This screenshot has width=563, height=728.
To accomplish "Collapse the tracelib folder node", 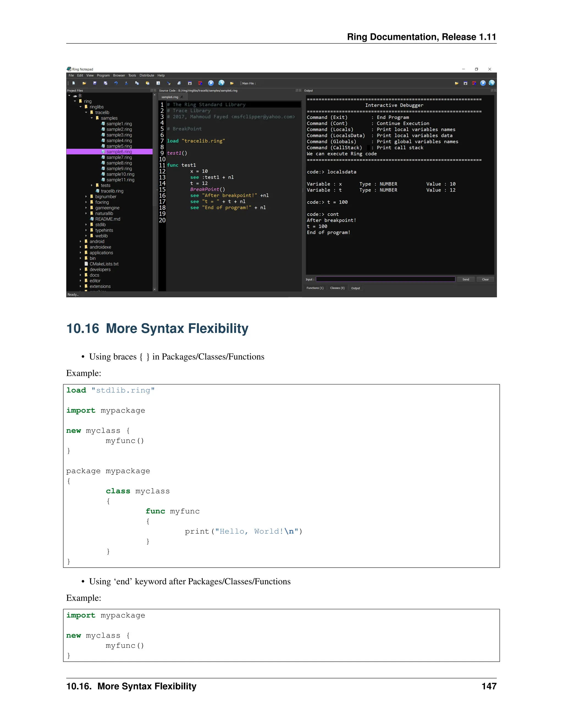I will [x=86, y=112].
